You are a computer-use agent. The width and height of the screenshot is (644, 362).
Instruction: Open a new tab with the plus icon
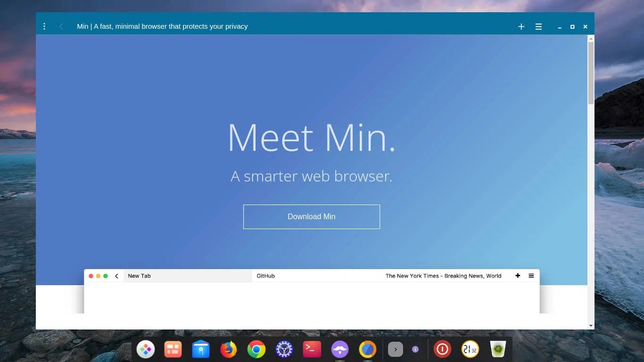[x=521, y=26]
